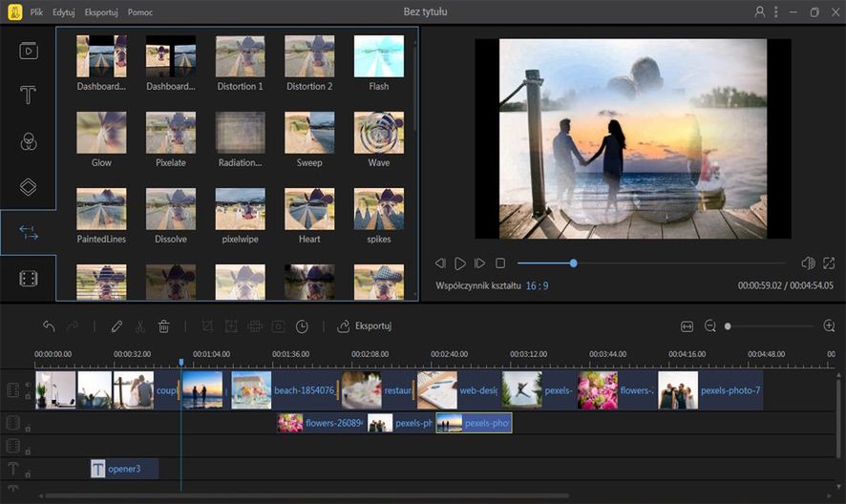
Task: Enter fullscreen preview mode
Action: [x=829, y=262]
